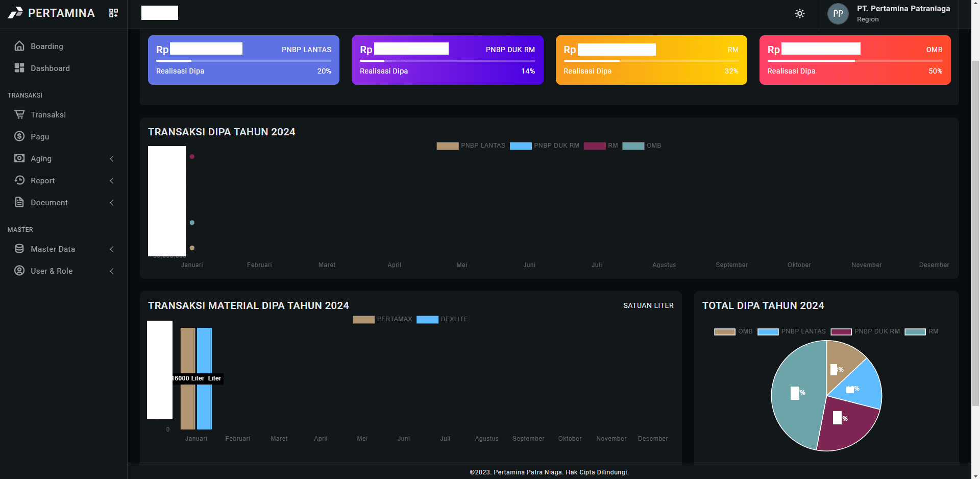Expand the Report submenu chevron
Viewport: 980px width, 479px height.
tap(111, 181)
